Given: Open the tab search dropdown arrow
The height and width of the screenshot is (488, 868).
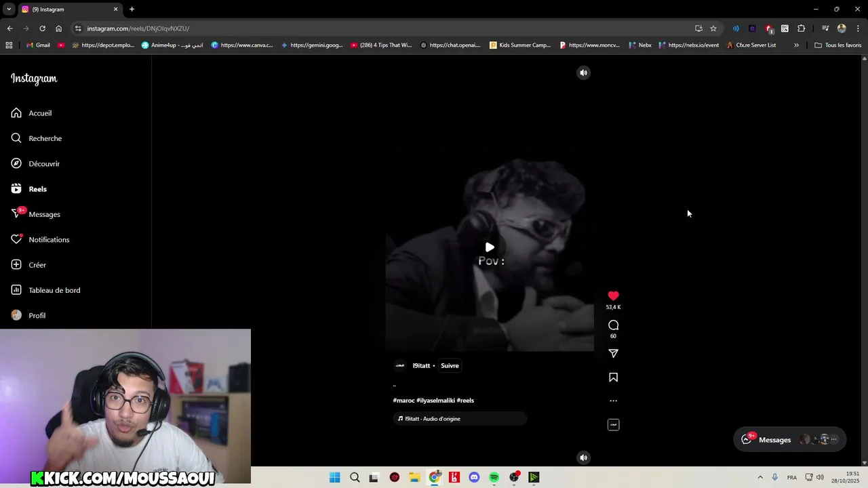Looking at the screenshot, I should pos(9,9).
